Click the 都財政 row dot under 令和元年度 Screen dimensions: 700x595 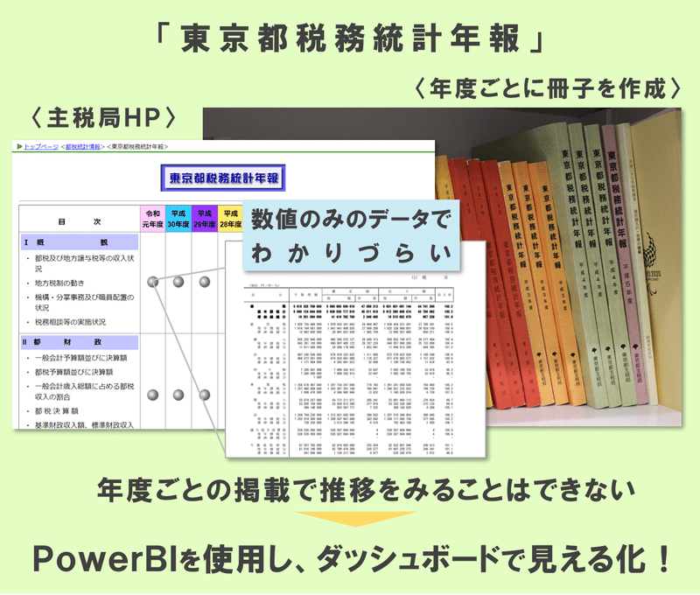pyautogui.click(x=152, y=395)
